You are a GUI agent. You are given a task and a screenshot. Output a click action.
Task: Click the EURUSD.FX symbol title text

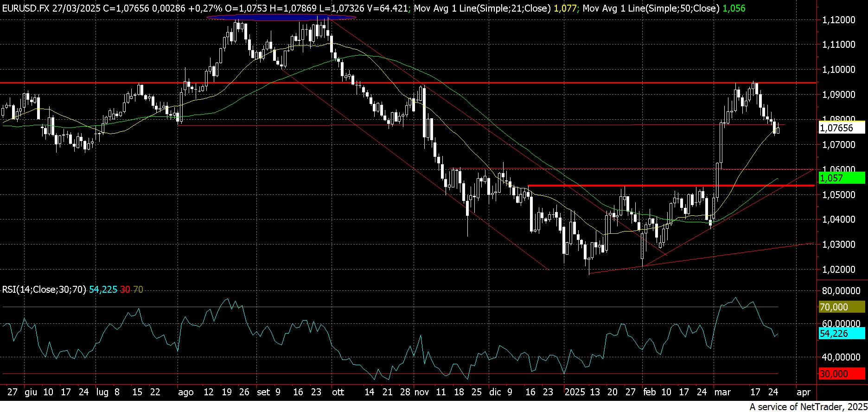point(25,8)
